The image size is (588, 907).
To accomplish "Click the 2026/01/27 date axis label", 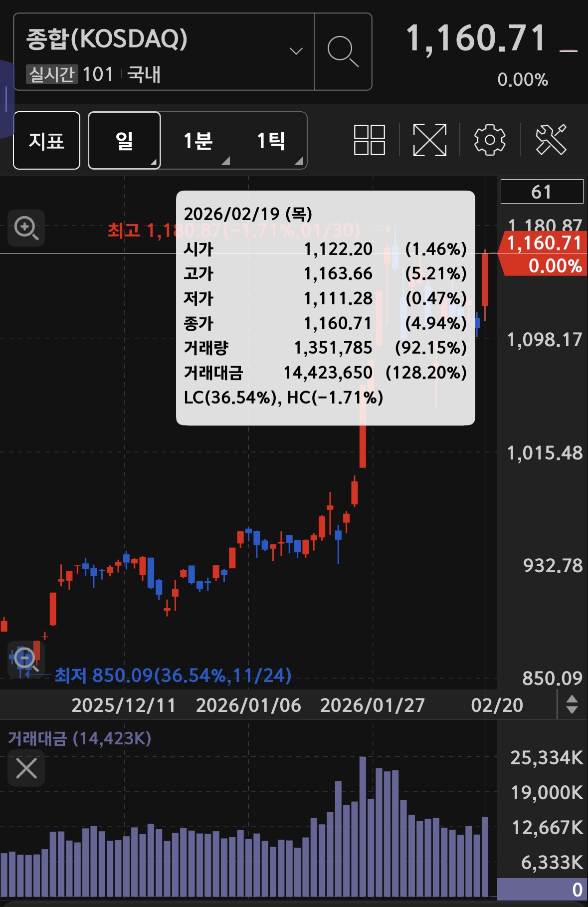I will click(x=372, y=705).
